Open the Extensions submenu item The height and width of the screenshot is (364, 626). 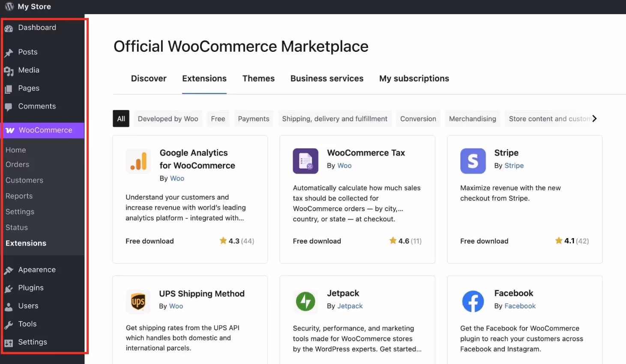pyautogui.click(x=26, y=243)
